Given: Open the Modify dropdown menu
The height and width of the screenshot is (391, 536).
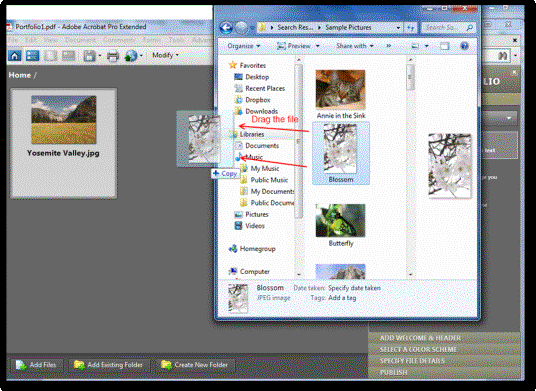Looking at the screenshot, I should [x=165, y=55].
